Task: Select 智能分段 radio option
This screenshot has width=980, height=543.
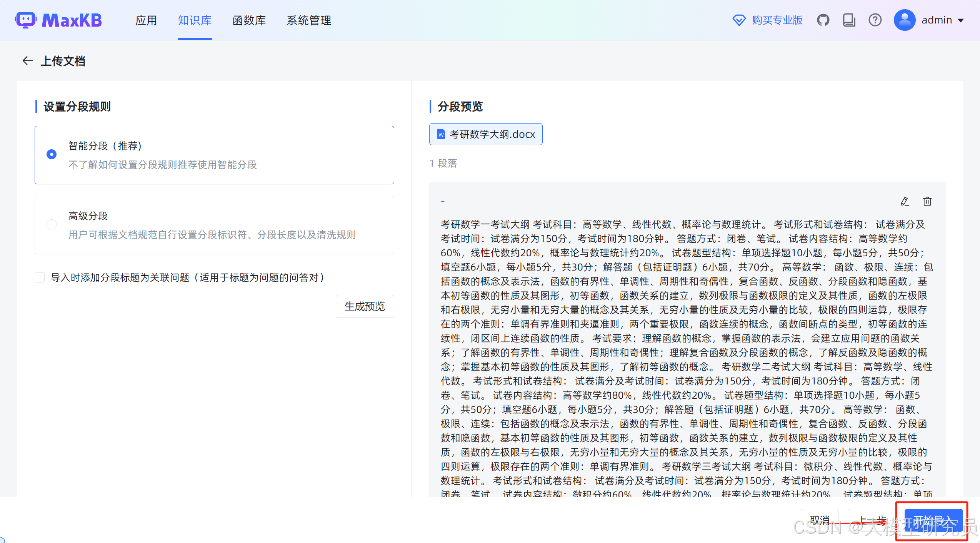Action: click(52, 154)
